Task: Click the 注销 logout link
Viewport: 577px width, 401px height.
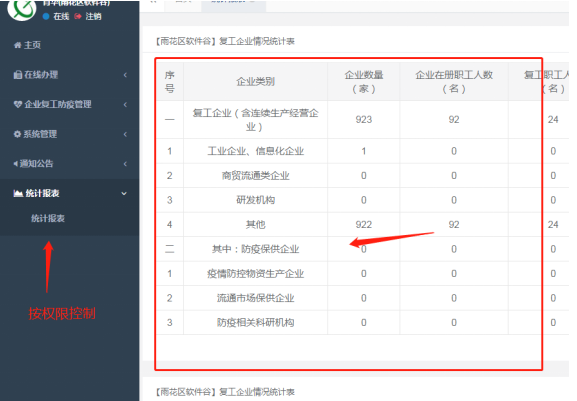Action: pos(93,16)
